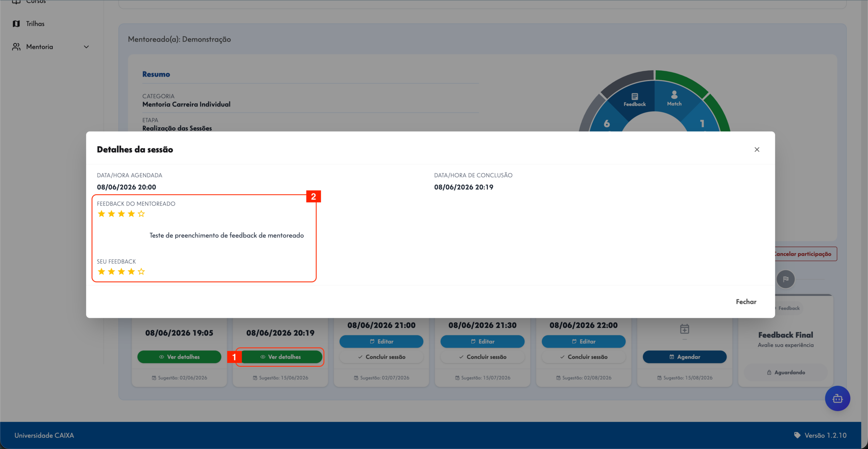The width and height of the screenshot is (868, 449).
Task: Expand the Mentoria menu chevron
Action: point(86,47)
